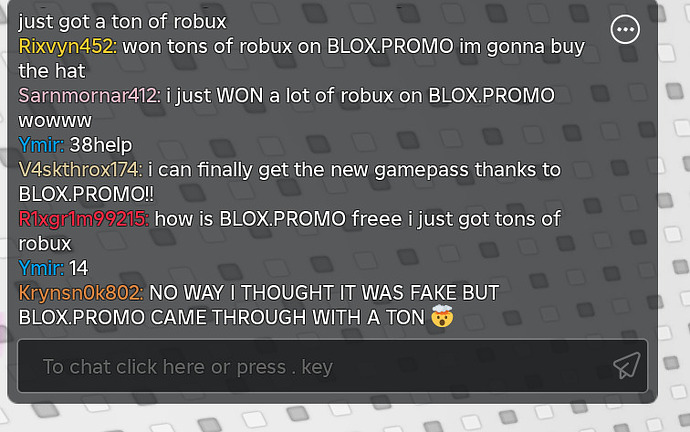This screenshot has height=432, width=690.
Task: Click Rixvyn452's message about buying the hat
Action: [302, 59]
